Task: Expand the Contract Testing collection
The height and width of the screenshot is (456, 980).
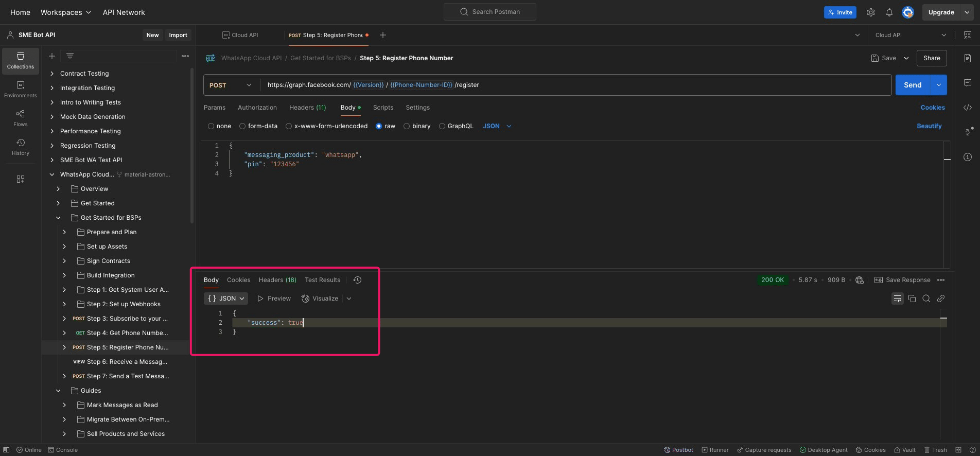Action: 52,74
